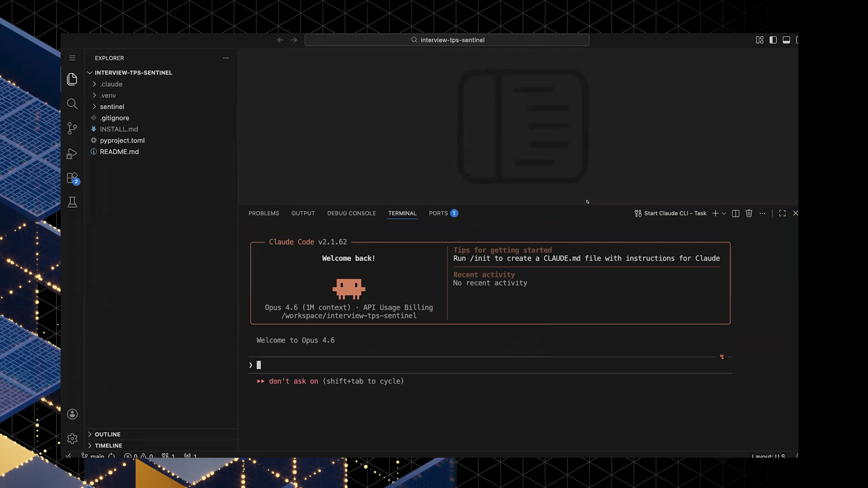The height and width of the screenshot is (488, 868).
Task: Switch to the OUTPUT tab
Action: (x=303, y=213)
